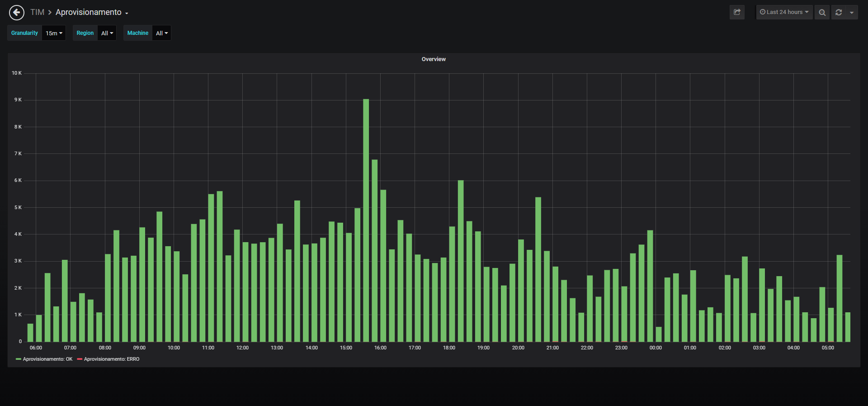Click the tallest bar reaching 9 K
This screenshot has height=406, width=868.
pyautogui.click(x=366, y=220)
